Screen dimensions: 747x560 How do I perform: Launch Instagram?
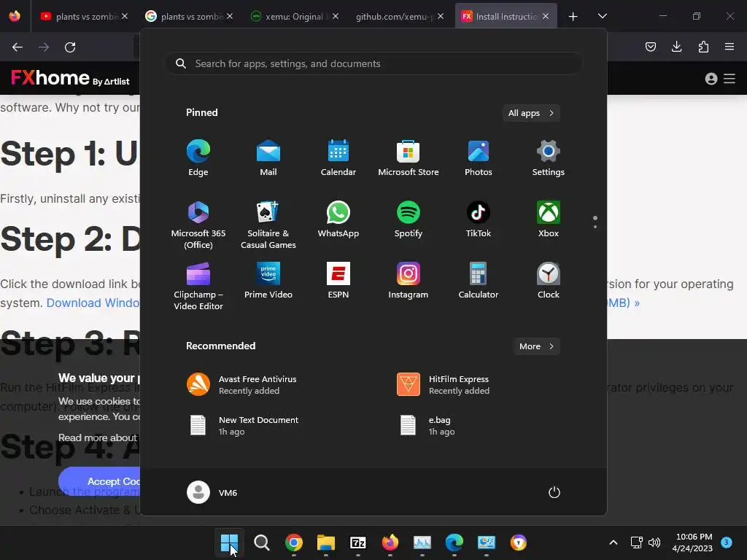(409, 281)
